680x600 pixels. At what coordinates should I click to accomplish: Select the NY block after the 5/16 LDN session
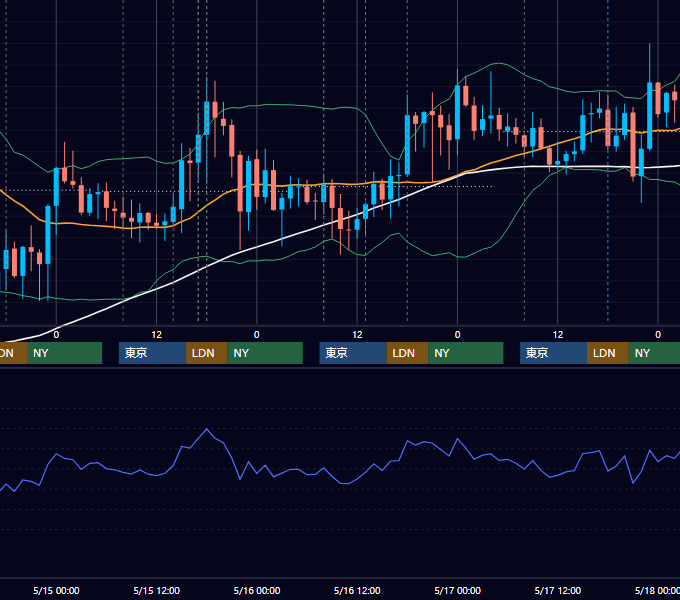pos(466,353)
